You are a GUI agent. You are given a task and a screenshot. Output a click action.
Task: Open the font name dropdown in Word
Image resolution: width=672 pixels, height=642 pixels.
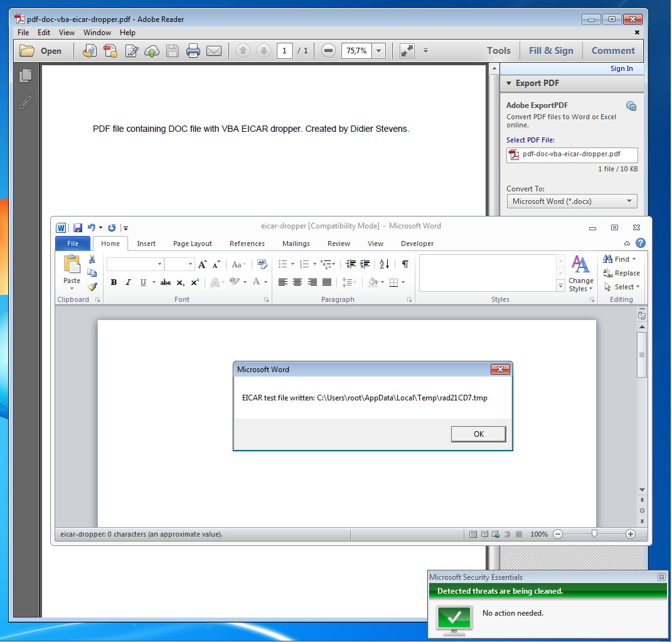[x=159, y=264]
